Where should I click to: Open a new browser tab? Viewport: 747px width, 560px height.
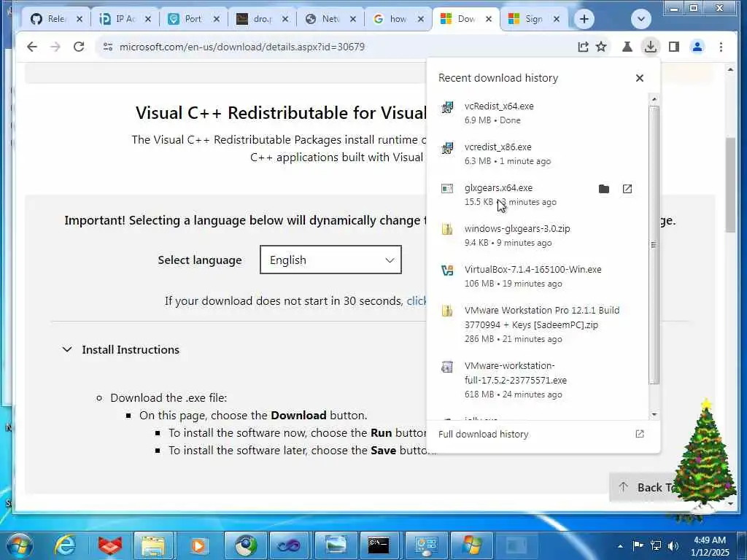coord(584,19)
